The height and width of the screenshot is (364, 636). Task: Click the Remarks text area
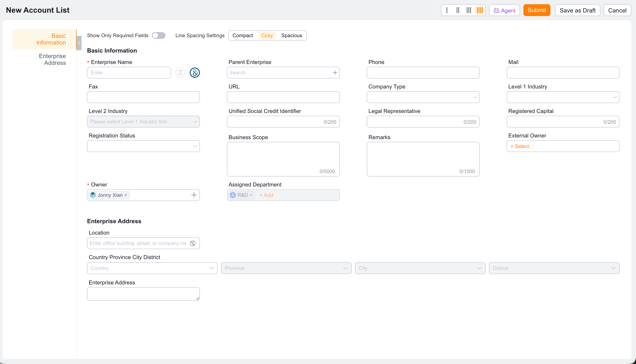click(423, 159)
